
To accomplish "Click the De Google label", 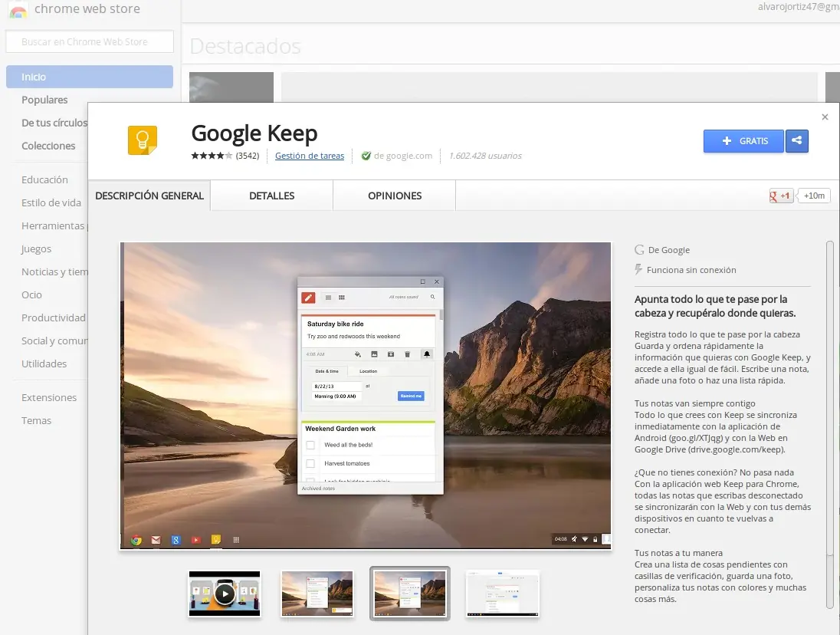I will (668, 250).
